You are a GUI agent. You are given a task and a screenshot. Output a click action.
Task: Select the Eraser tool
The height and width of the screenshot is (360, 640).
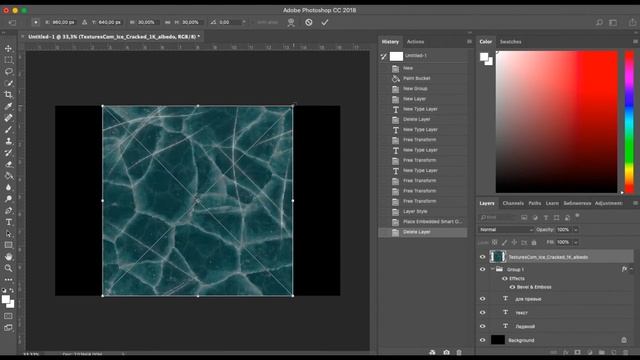pyautogui.click(x=8, y=164)
